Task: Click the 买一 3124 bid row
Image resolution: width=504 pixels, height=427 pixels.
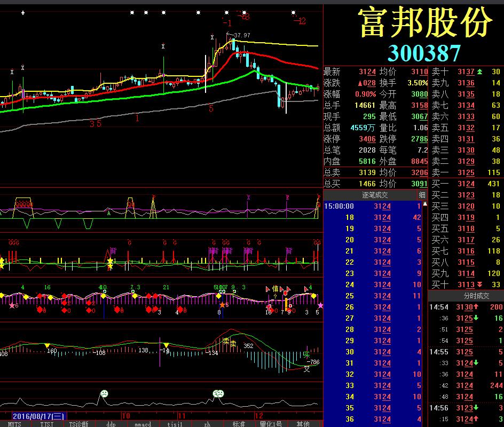Action: tap(466, 184)
